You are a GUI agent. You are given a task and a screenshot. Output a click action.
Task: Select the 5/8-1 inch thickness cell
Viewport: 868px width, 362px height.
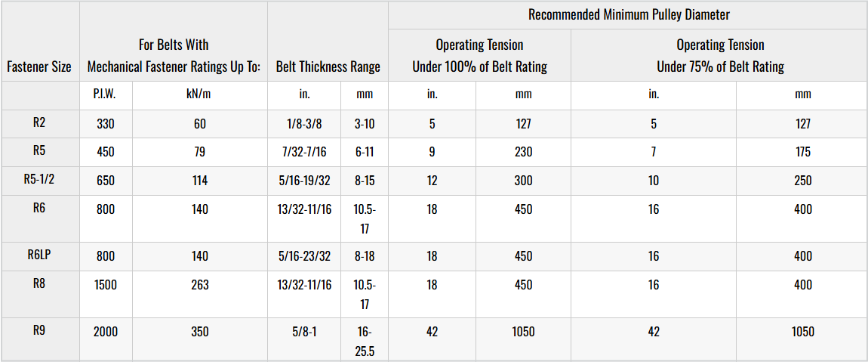pyautogui.click(x=303, y=332)
